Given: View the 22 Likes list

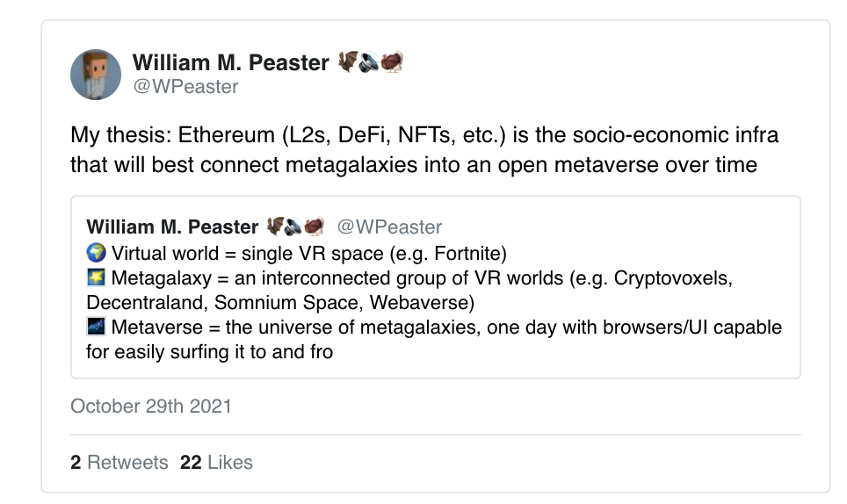Looking at the screenshot, I should [216, 462].
